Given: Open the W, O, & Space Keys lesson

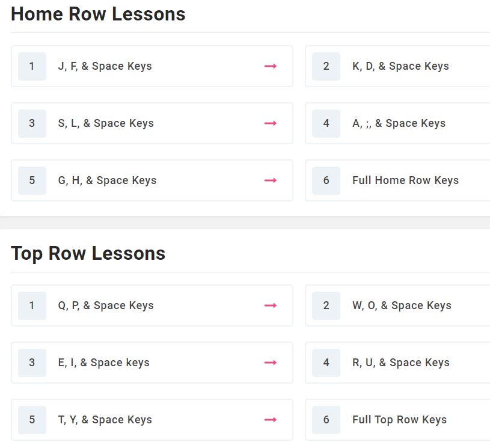Looking at the screenshot, I should click(397, 305).
